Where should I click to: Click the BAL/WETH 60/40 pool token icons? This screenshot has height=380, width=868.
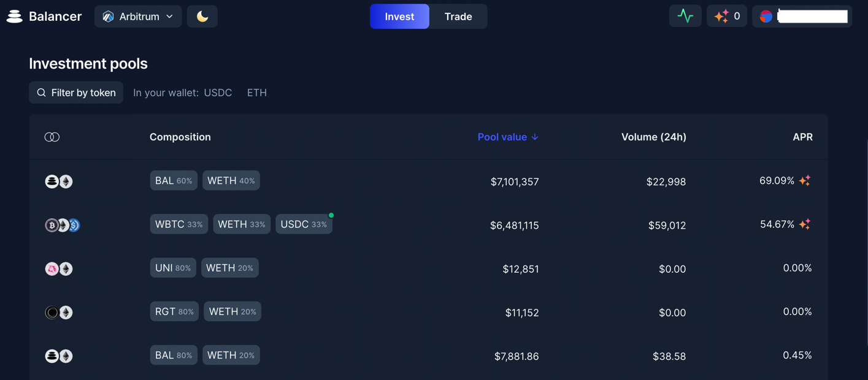(59, 181)
